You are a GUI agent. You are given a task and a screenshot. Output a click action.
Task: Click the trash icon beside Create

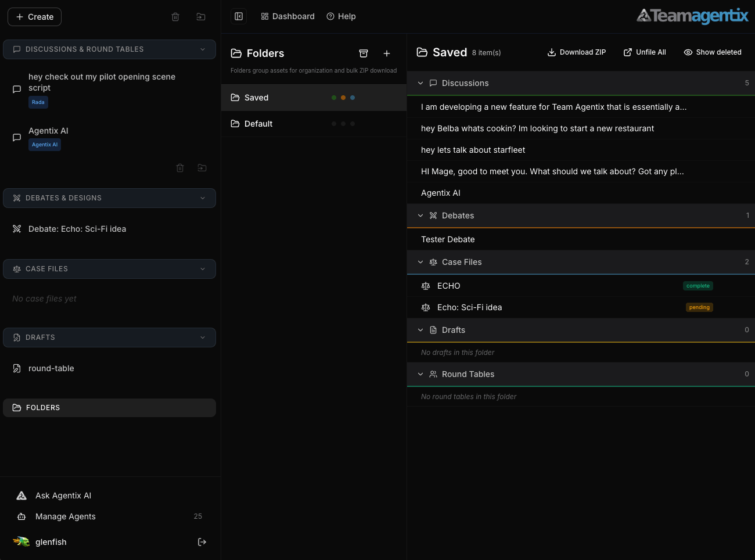click(x=175, y=17)
